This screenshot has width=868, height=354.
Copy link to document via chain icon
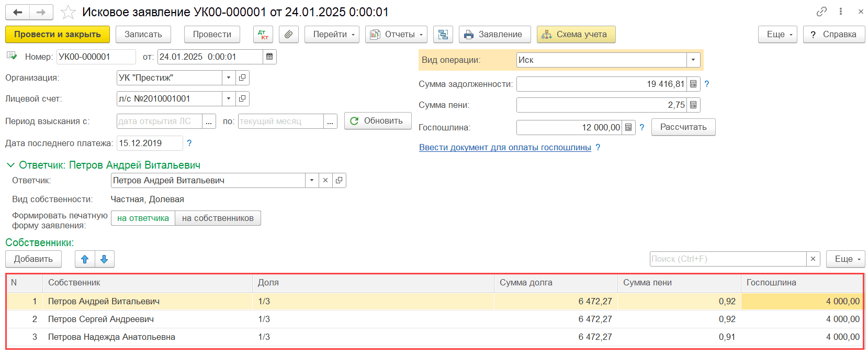tap(821, 12)
